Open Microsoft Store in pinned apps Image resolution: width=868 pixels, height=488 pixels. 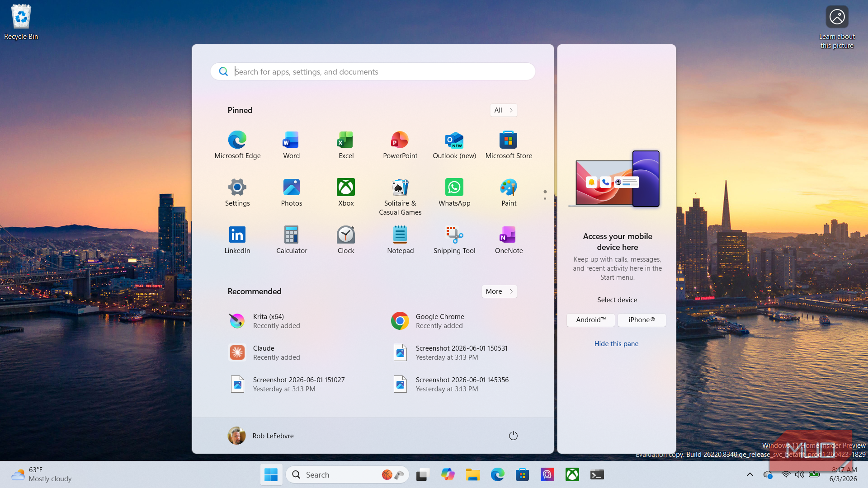click(509, 145)
